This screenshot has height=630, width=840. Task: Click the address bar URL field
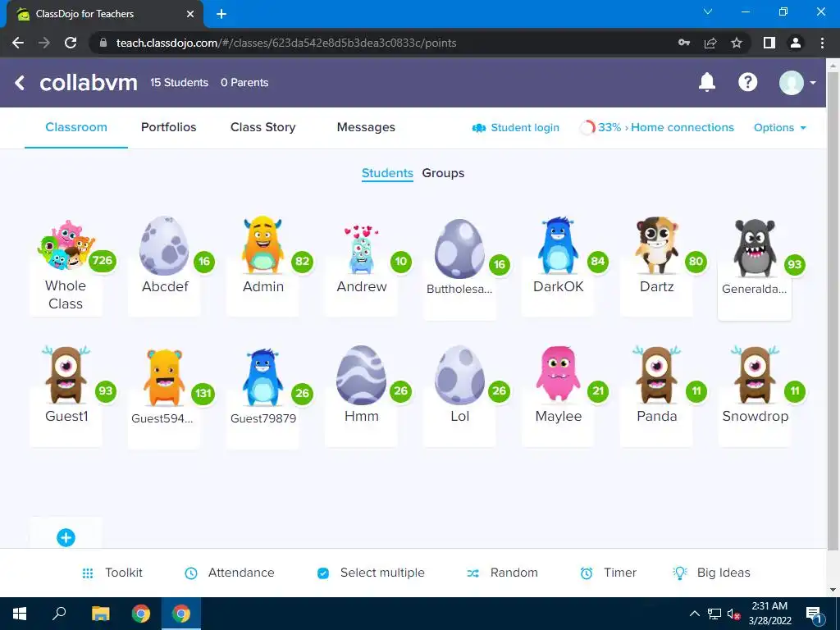coord(286,43)
